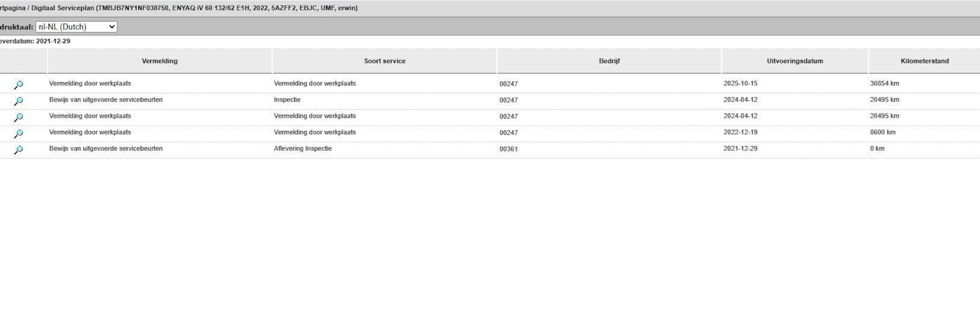
Task: Open magnifier for the 8600 km entry
Action: tap(18, 133)
